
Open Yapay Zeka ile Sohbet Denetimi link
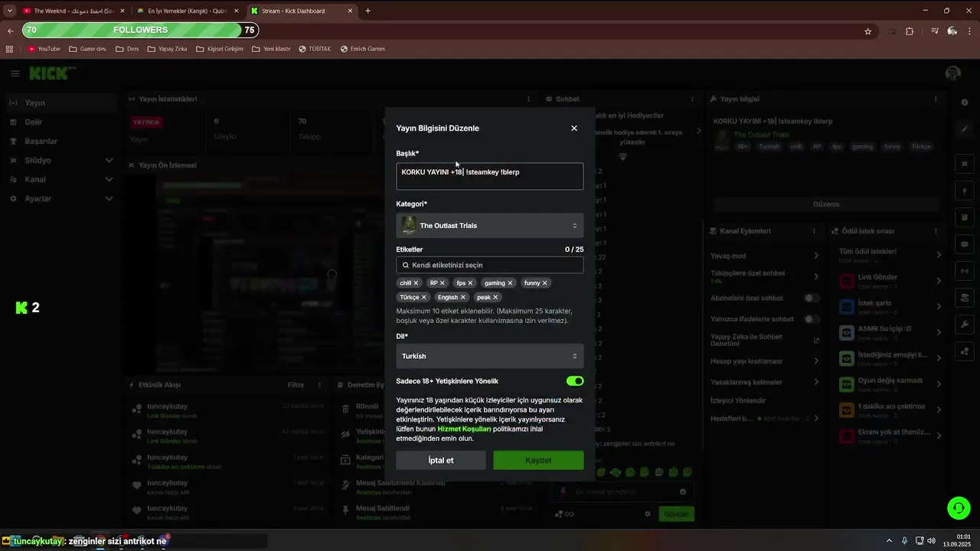pos(766,340)
